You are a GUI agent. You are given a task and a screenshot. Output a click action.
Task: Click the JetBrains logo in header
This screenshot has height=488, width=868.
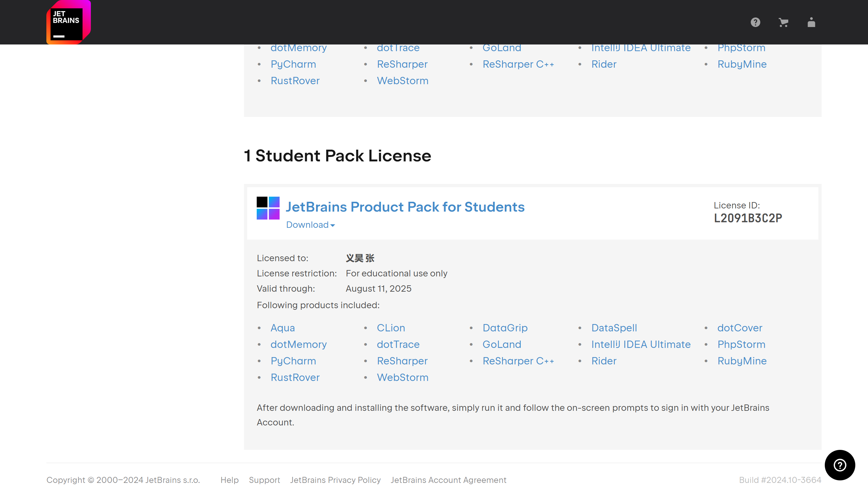coord(68,22)
